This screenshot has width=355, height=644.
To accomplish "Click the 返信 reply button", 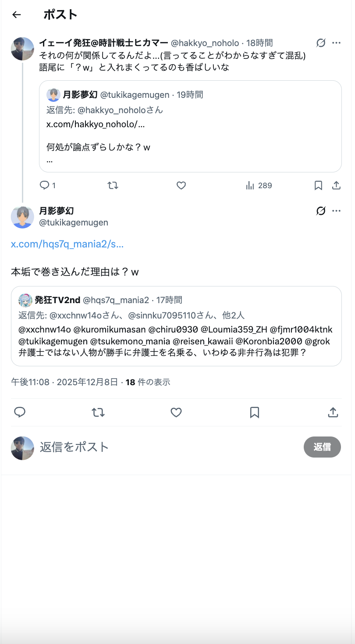I will click(x=322, y=447).
